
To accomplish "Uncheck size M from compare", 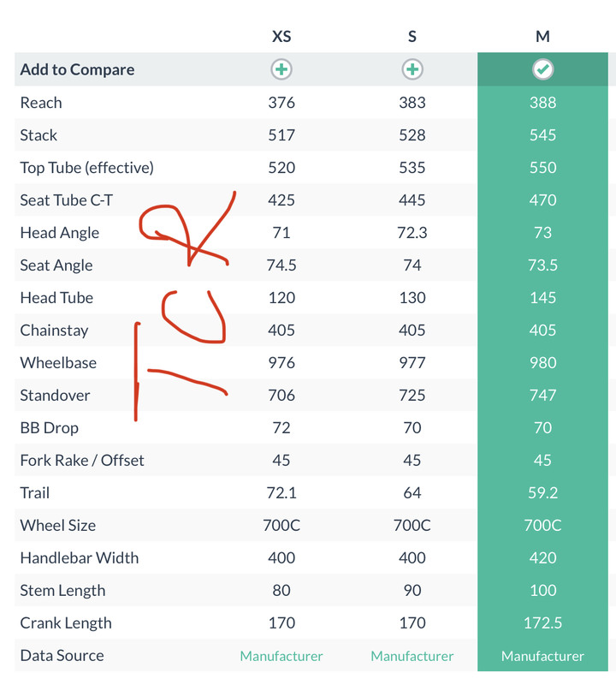I will (x=542, y=69).
